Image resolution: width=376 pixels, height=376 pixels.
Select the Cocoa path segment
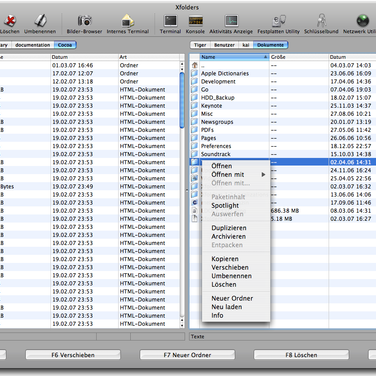65,45
